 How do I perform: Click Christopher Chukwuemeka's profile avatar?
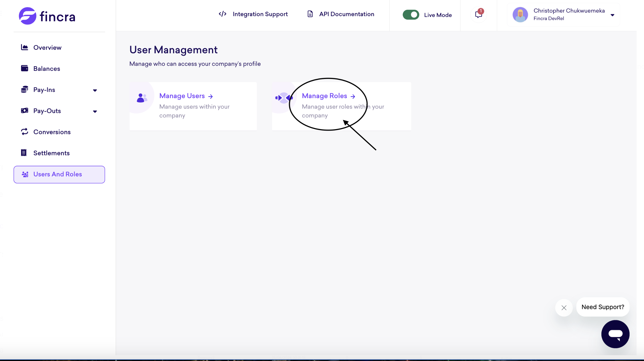[520, 15]
